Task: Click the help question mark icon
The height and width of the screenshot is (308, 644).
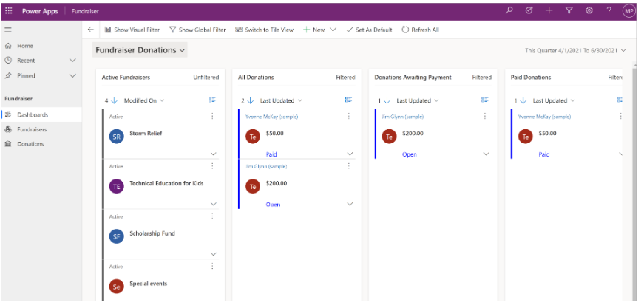Action: pyautogui.click(x=609, y=11)
